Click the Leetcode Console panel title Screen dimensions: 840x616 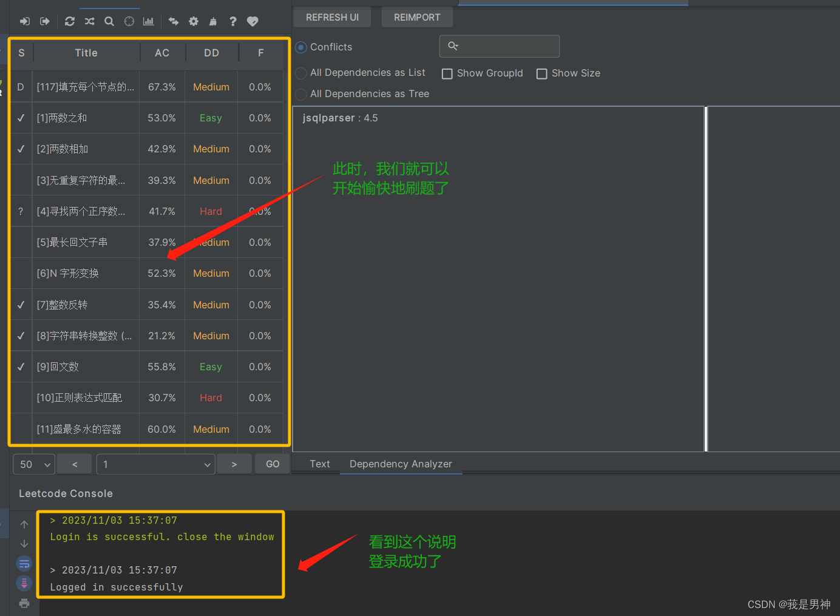click(66, 493)
